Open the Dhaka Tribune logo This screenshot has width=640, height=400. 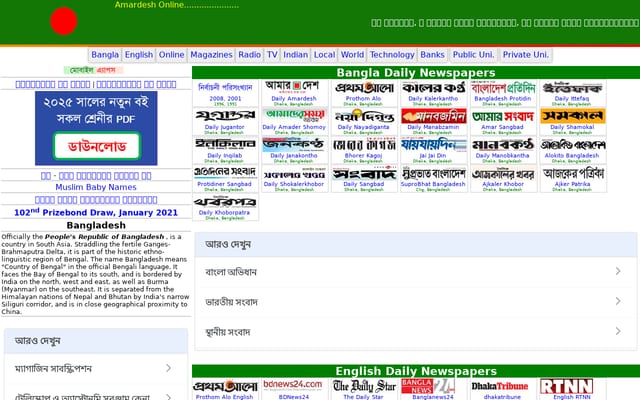[x=500, y=386]
